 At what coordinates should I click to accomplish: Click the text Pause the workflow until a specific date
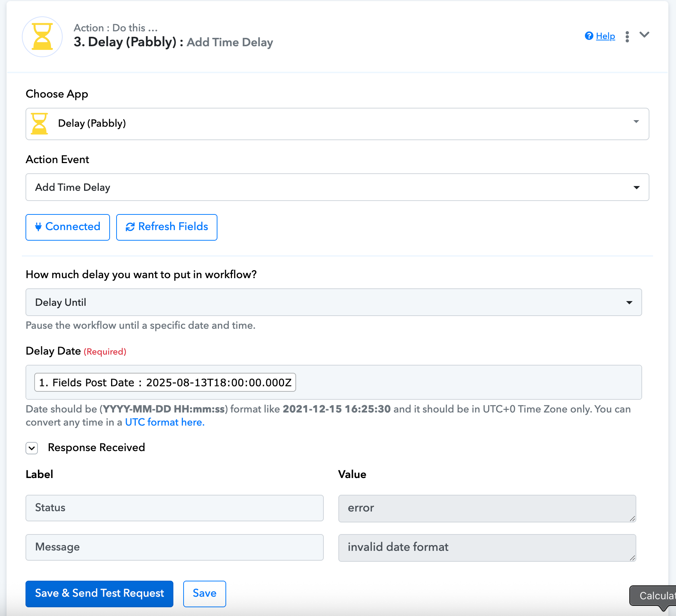[140, 325]
